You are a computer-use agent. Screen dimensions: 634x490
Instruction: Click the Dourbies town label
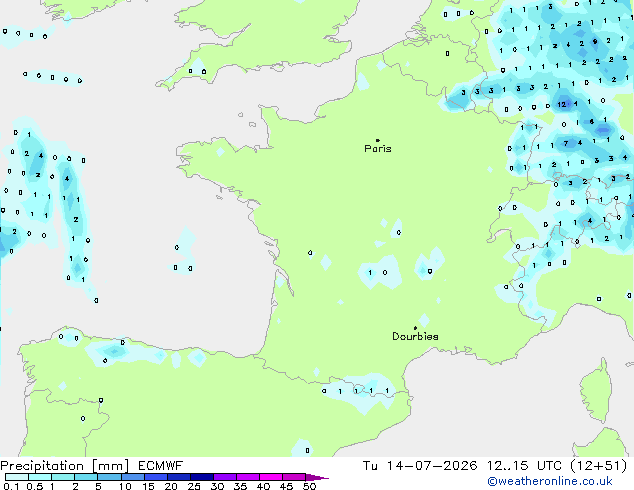tap(415, 336)
